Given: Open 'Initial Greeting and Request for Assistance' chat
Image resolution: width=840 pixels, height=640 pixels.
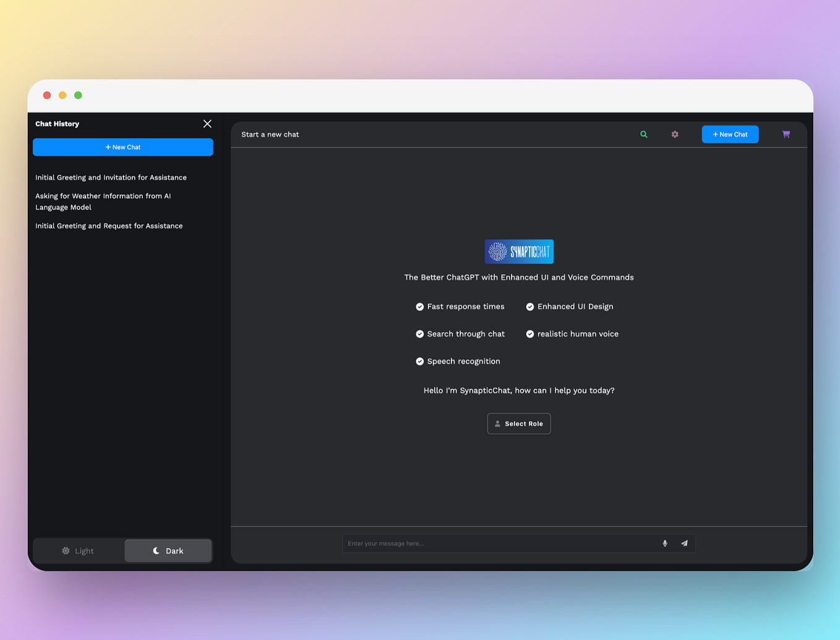Looking at the screenshot, I should 109,226.
